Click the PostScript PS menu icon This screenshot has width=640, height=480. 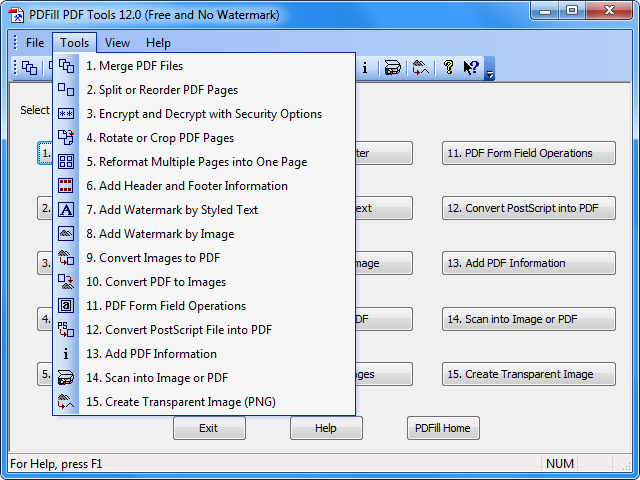66,329
